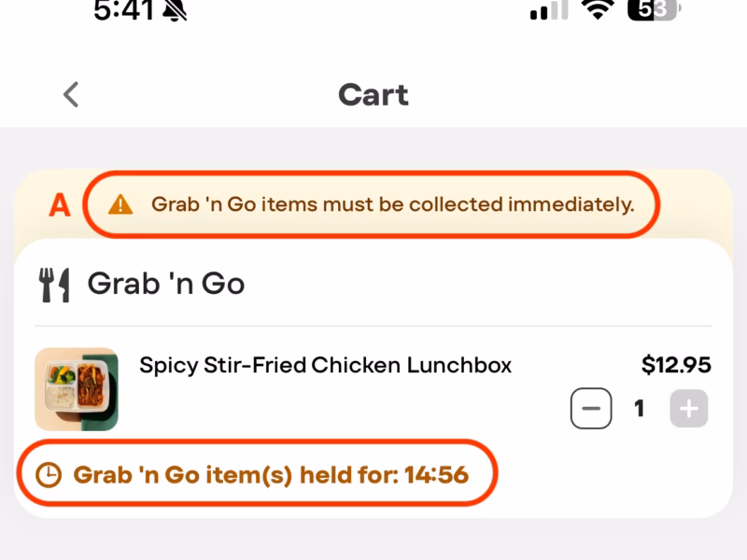Tap the fork and knife icon
The width and height of the screenshot is (747, 560).
[55, 285]
